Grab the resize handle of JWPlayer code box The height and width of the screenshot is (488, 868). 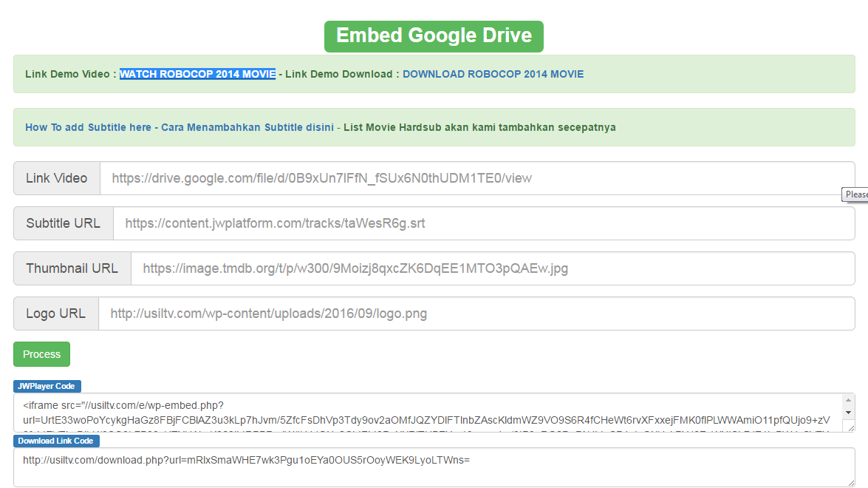click(851, 427)
